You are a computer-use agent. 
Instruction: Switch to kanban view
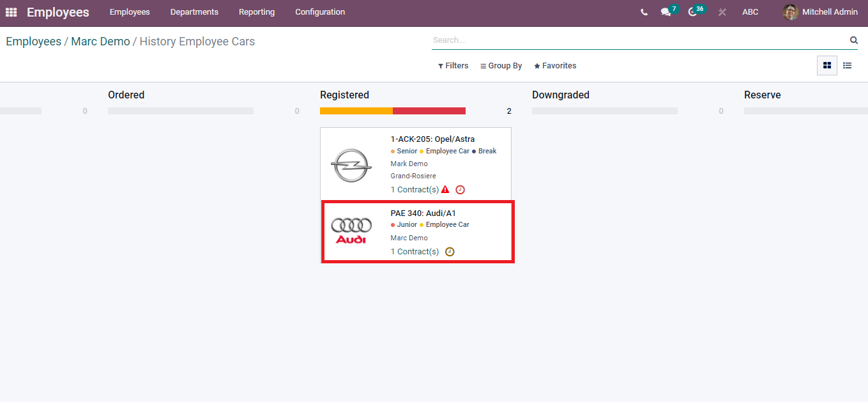(827, 65)
